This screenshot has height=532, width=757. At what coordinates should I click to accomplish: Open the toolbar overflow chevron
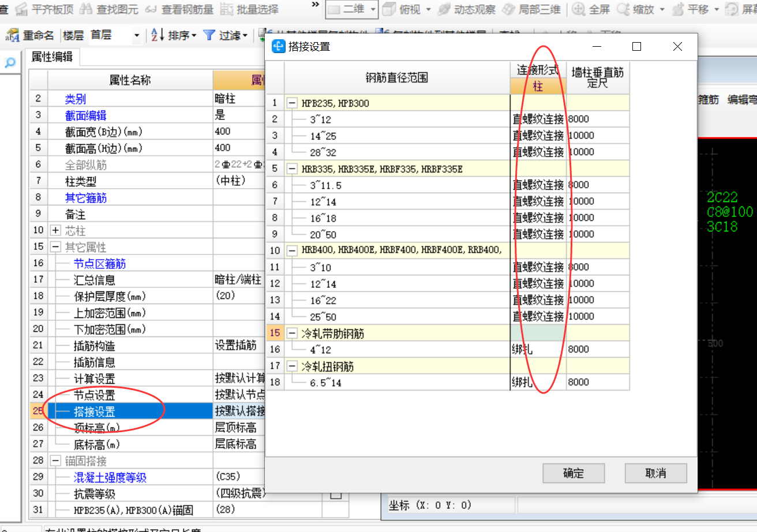(x=315, y=5)
